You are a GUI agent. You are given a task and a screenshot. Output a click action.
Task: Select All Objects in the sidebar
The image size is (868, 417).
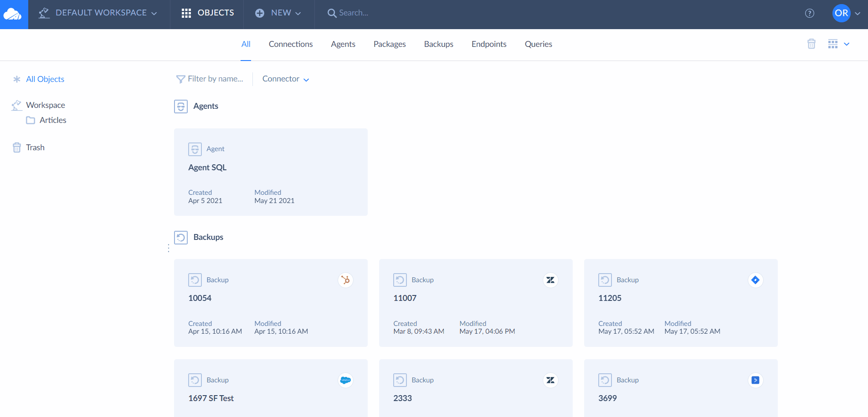[x=45, y=79]
